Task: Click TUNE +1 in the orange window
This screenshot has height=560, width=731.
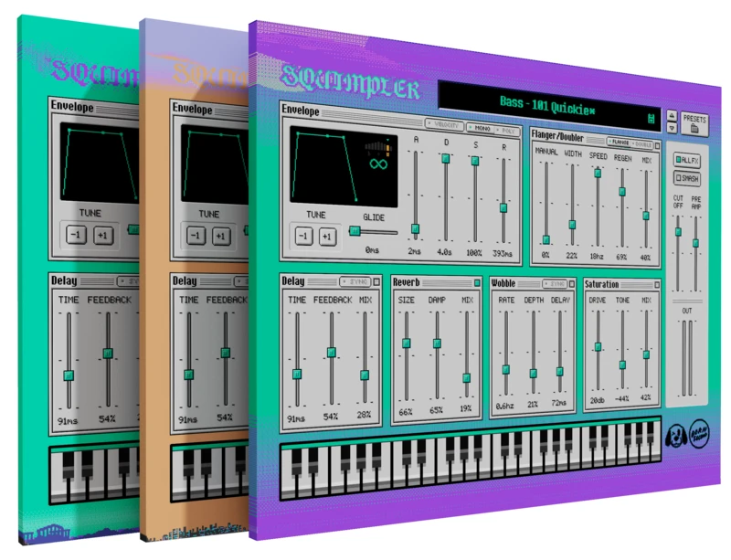Action: point(221,235)
